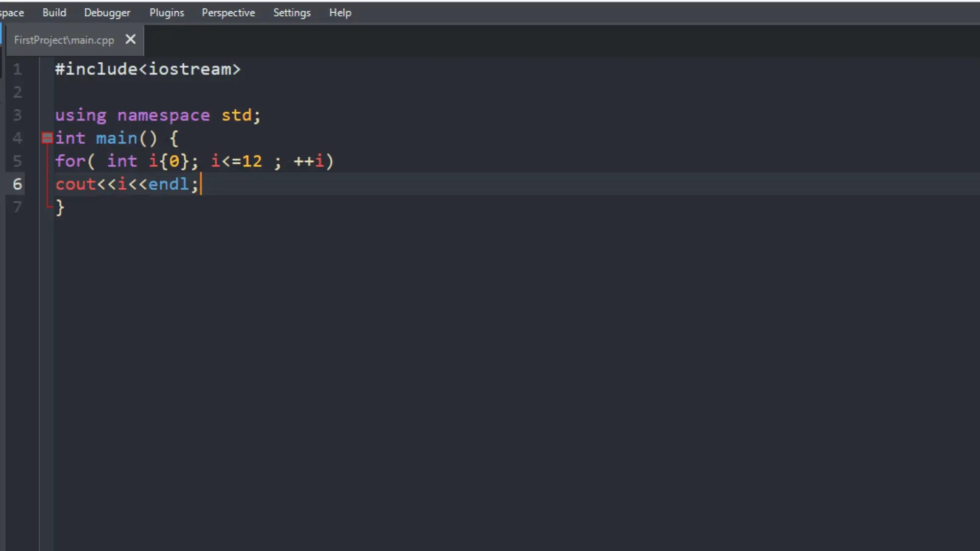Open the Perspective menu
This screenshot has height=551, width=980.
coord(228,13)
